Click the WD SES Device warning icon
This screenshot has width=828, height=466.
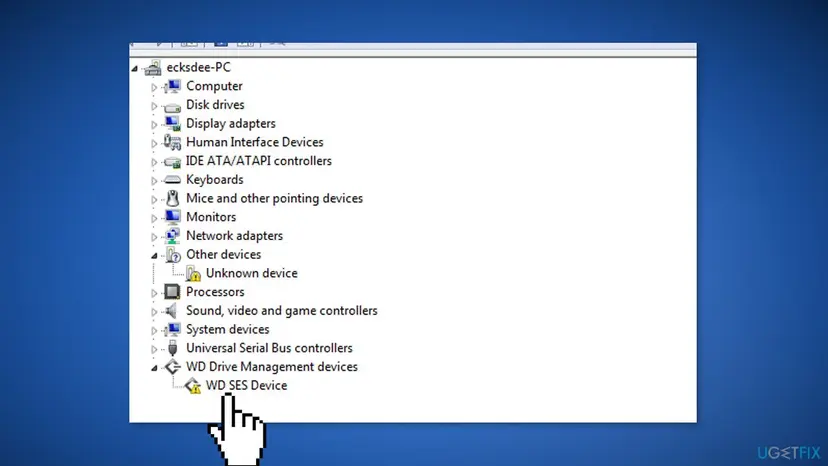point(193,386)
